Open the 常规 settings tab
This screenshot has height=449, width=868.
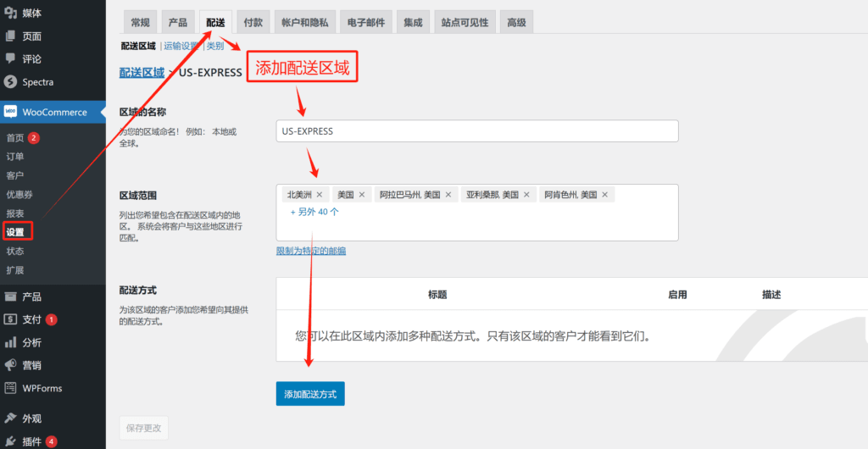[140, 22]
